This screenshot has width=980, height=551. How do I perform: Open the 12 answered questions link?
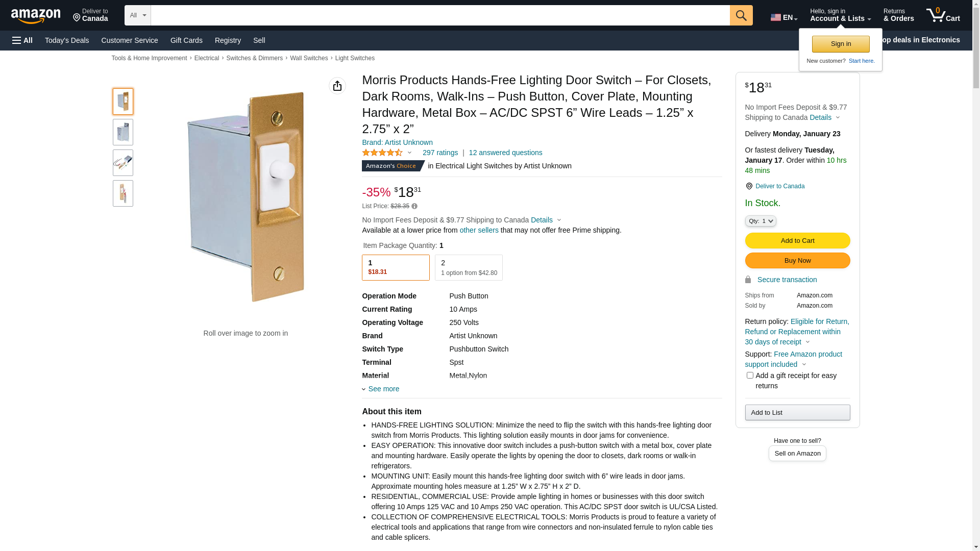pos(505,153)
